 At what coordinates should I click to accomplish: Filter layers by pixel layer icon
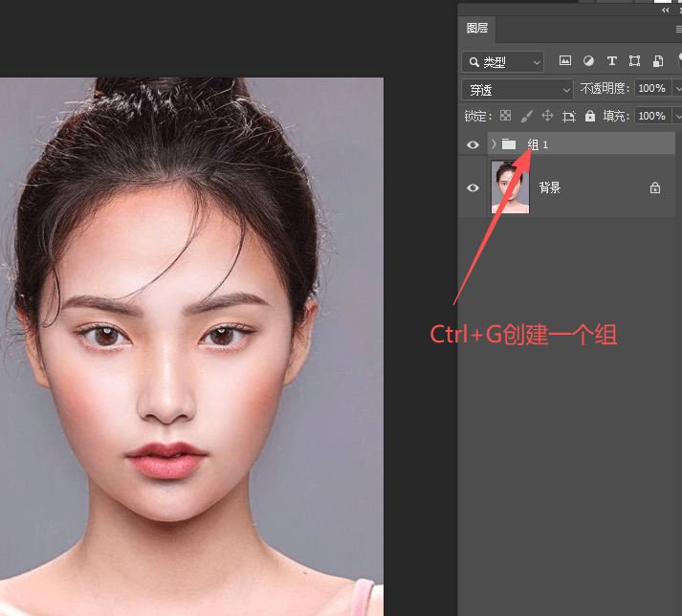click(x=565, y=60)
